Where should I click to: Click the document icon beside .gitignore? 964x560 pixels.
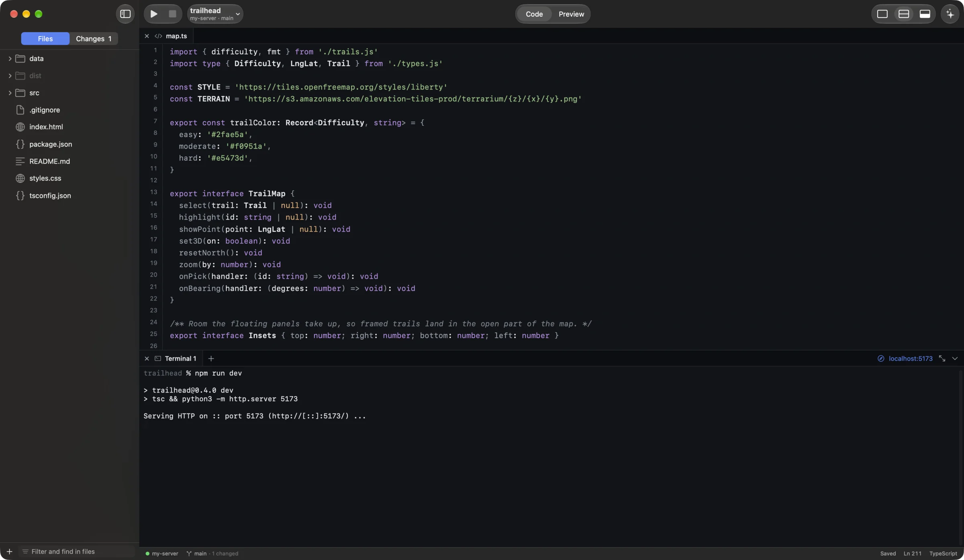20,110
